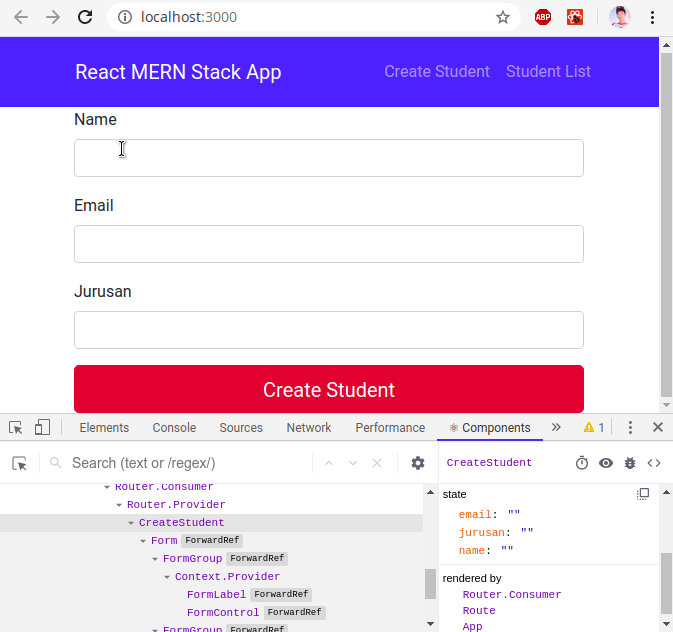Activate DevTools inspect element picker

[16, 428]
